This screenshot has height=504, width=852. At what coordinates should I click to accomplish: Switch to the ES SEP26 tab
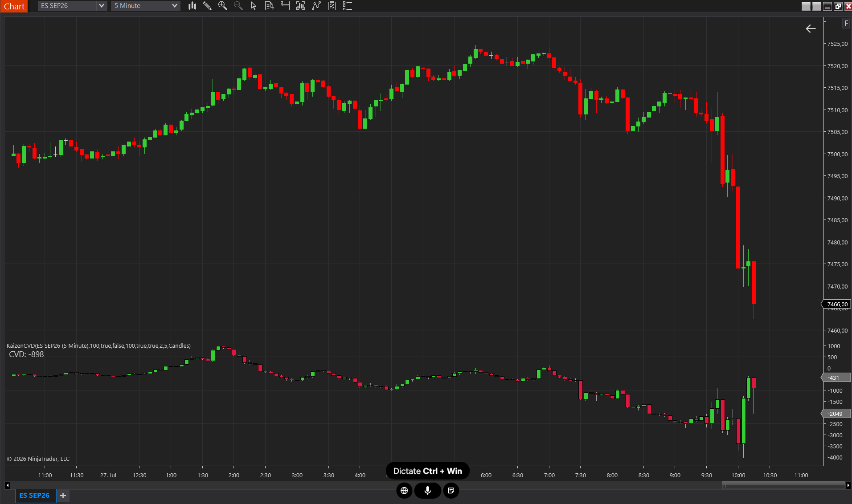pyautogui.click(x=35, y=496)
